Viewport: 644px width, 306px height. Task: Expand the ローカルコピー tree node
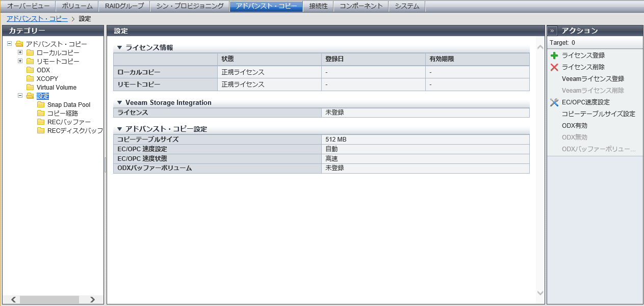click(20, 52)
